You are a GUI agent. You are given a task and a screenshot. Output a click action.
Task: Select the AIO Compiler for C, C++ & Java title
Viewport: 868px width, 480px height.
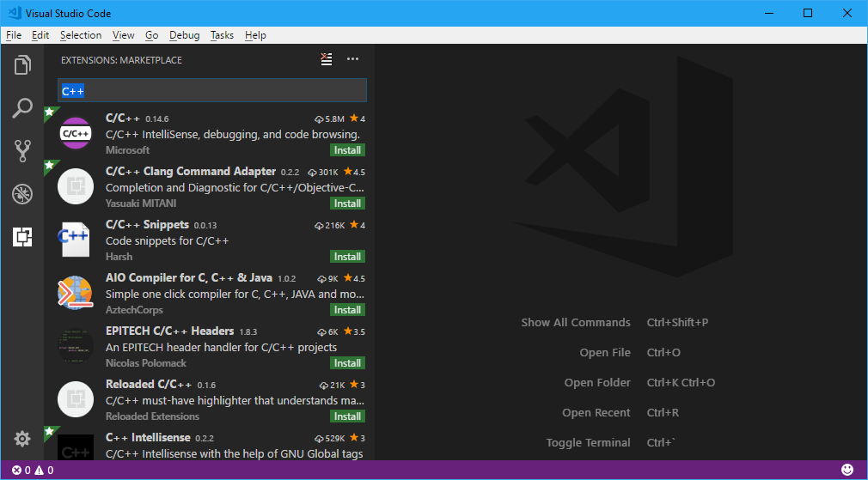pyautogui.click(x=189, y=277)
